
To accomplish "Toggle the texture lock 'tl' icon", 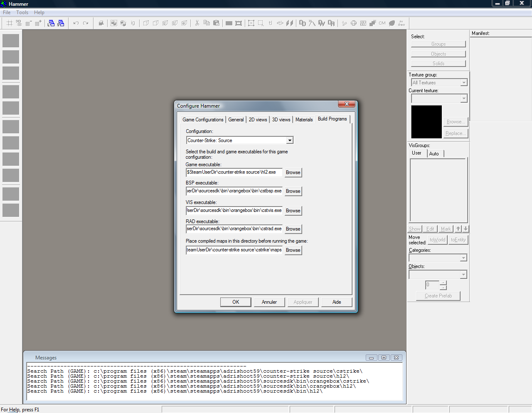I will [271, 23].
